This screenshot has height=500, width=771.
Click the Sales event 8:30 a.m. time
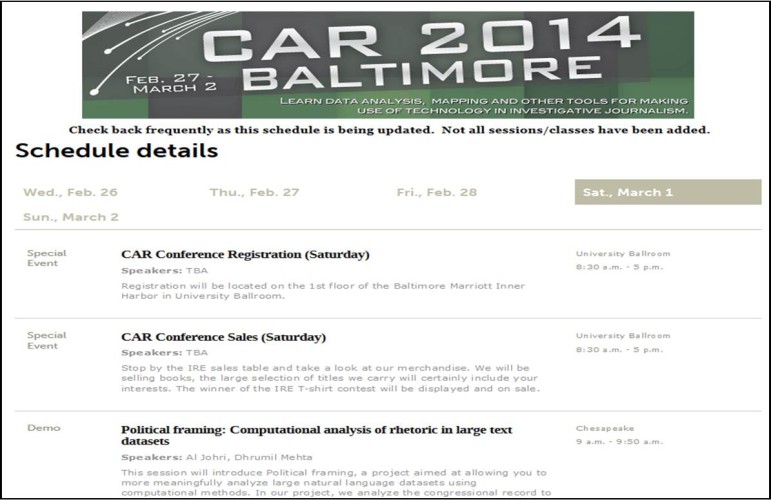coord(620,350)
